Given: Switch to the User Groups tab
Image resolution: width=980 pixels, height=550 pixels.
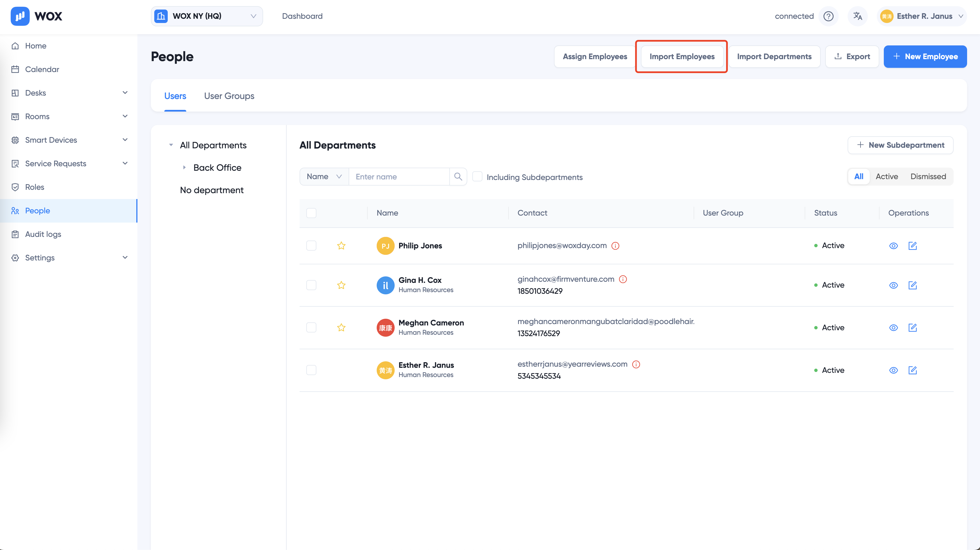Looking at the screenshot, I should coord(229,96).
